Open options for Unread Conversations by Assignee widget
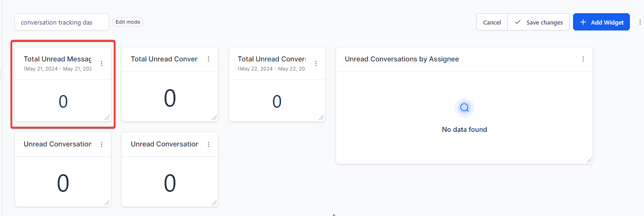Screen dimensions: 644x216 pos(583,59)
